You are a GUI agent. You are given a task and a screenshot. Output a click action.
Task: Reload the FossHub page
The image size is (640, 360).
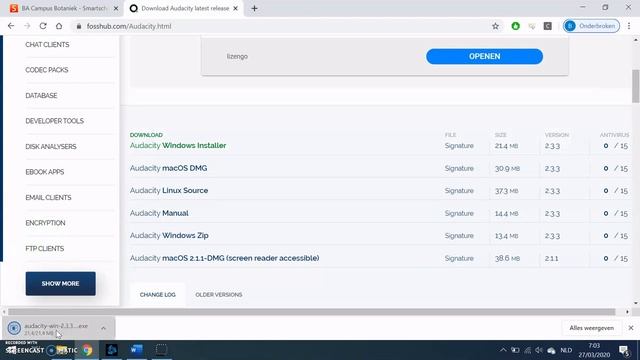[x=43, y=26]
